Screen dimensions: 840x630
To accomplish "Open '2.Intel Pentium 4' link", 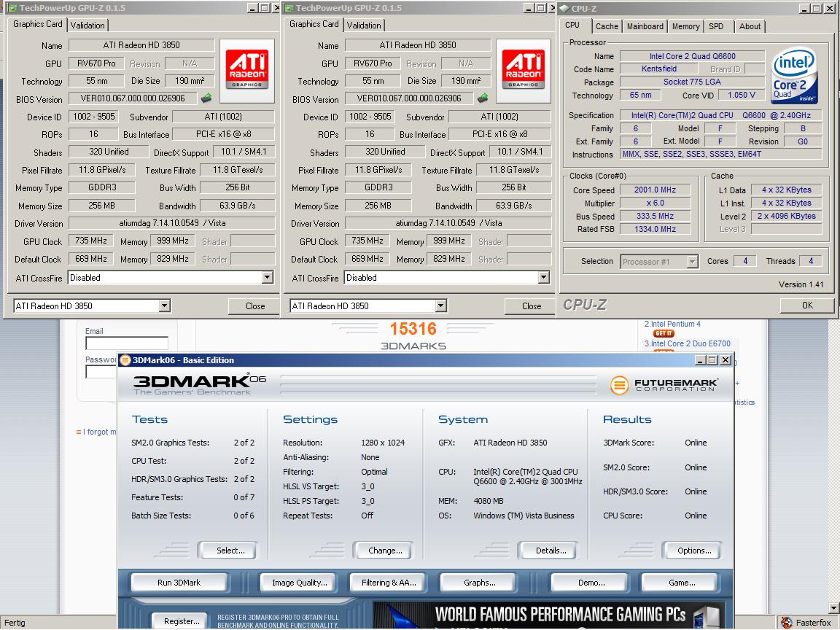I will pos(672,324).
